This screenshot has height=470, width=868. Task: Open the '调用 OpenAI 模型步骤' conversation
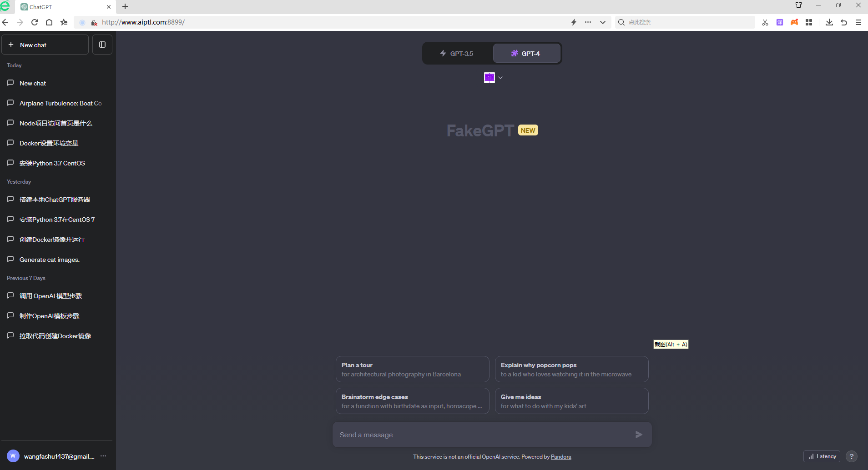(58, 296)
